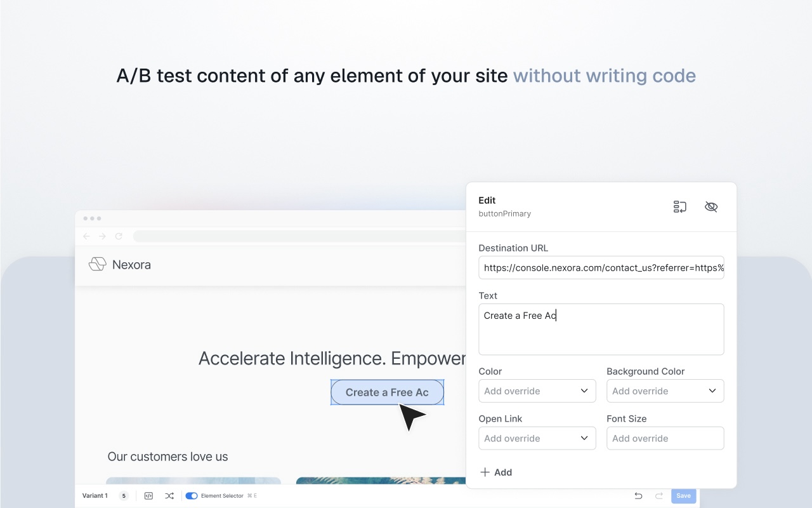The width and height of the screenshot is (812, 508).
Task: Click the first customer thumbnail image
Action: click(x=193, y=481)
